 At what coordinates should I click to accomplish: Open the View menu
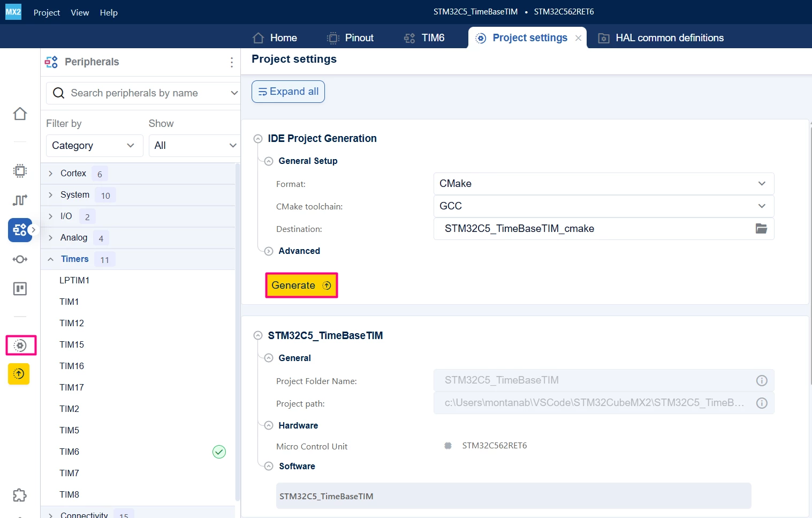(80, 12)
